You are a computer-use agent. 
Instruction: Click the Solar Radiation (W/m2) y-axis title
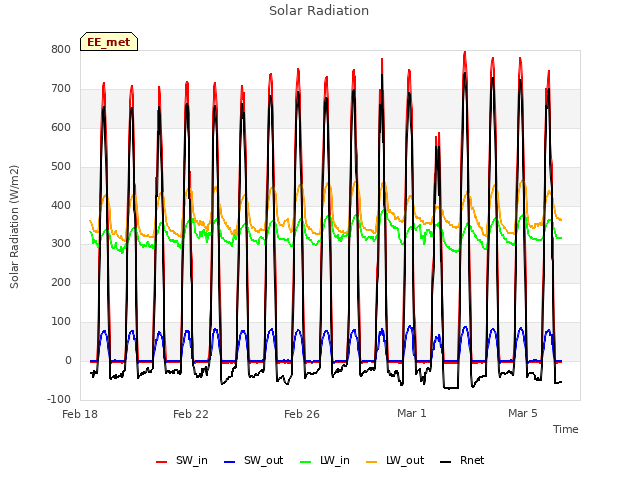pyautogui.click(x=14, y=227)
